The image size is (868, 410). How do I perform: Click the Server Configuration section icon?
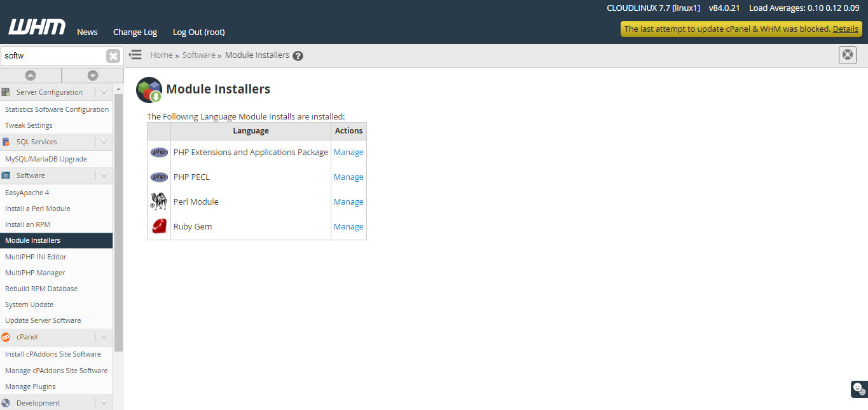click(x=6, y=92)
